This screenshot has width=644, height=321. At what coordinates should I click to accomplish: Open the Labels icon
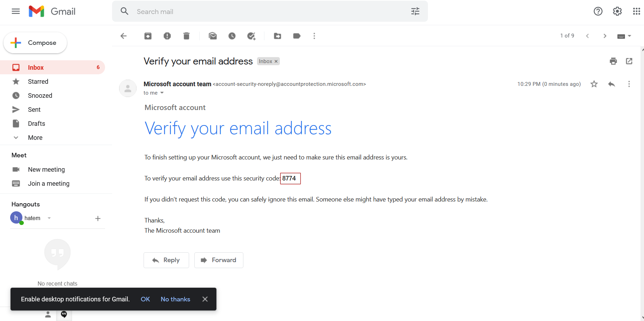tap(297, 36)
